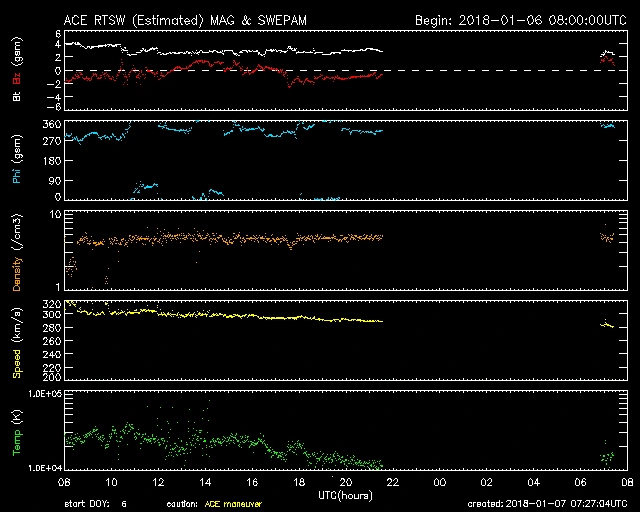Click the ACE RTSW (Estimated) MAG & SWEPAM title
This screenshot has height=512, width=640.
(185, 20)
